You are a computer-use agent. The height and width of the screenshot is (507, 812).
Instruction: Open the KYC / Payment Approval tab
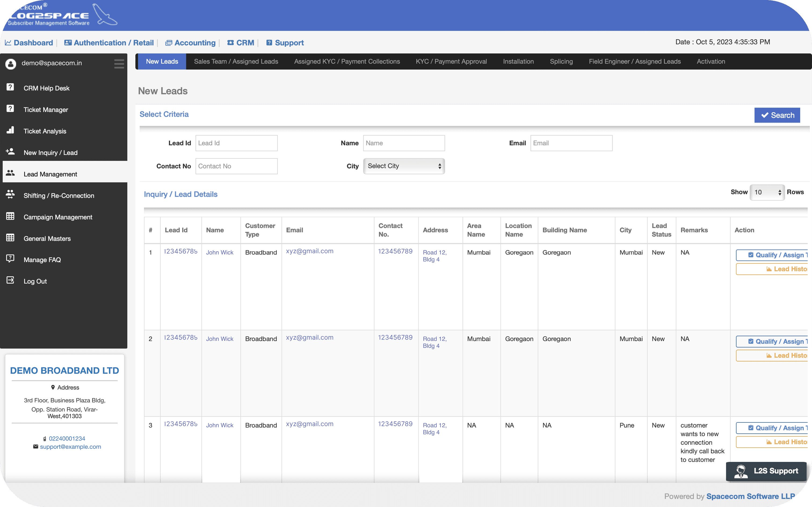pos(451,61)
